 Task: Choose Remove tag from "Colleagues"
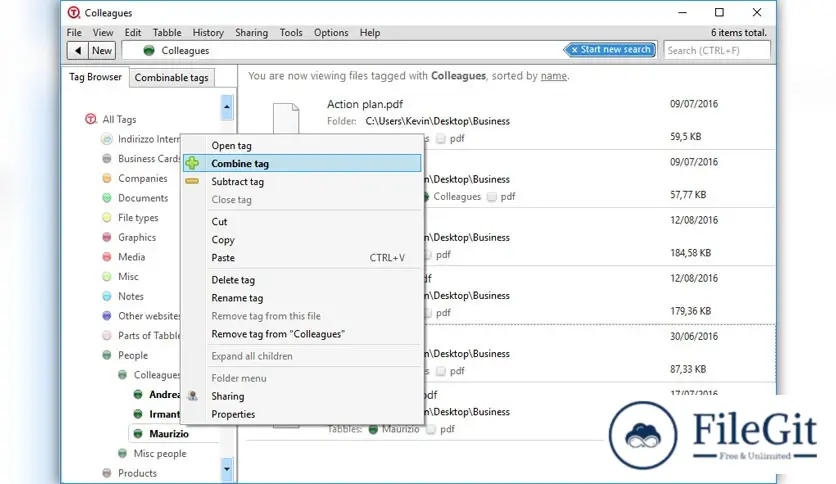pos(302,334)
